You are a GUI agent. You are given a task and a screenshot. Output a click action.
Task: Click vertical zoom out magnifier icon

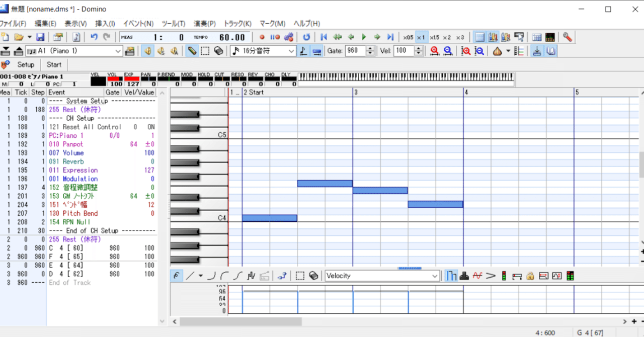coord(479,51)
